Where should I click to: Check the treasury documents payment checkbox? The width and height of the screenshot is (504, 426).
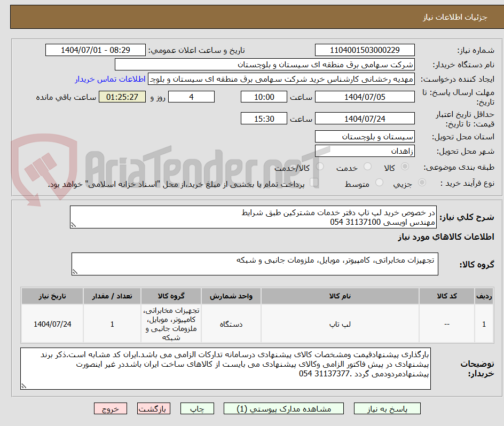pos(314,183)
